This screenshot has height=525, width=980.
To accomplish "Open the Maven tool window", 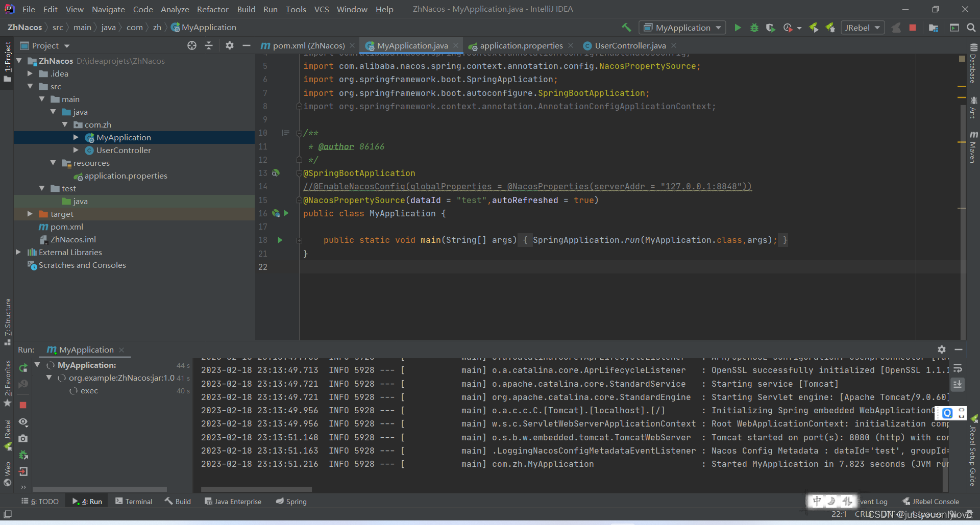I will 973,147.
